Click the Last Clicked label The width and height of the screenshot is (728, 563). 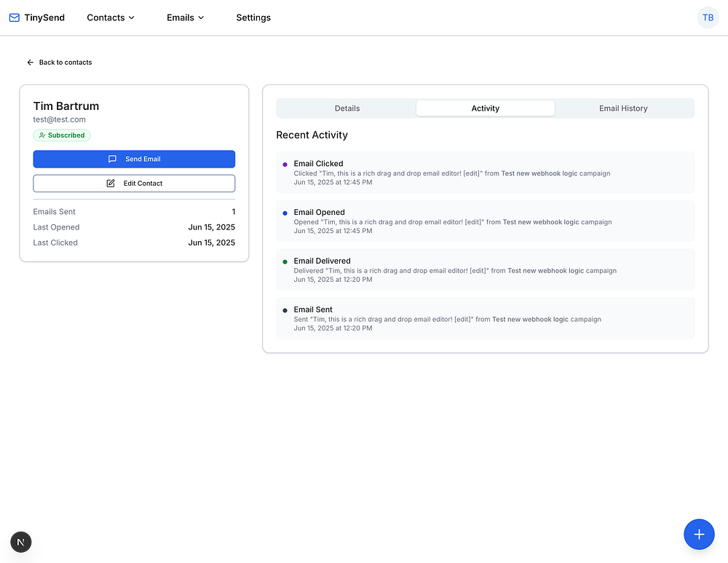(55, 243)
